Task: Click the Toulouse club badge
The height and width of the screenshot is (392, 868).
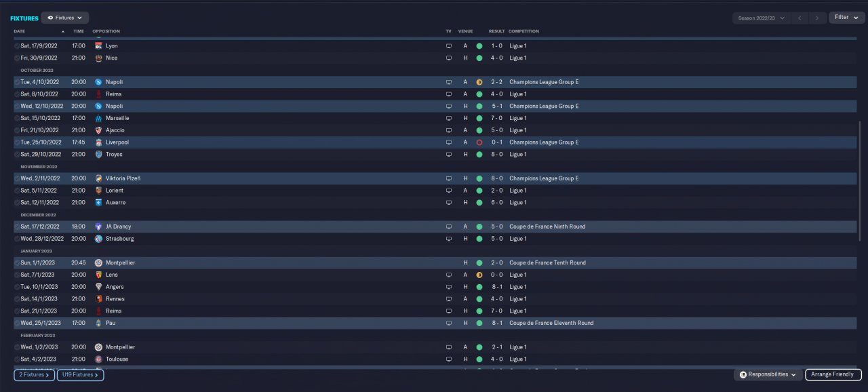Action: tap(99, 359)
